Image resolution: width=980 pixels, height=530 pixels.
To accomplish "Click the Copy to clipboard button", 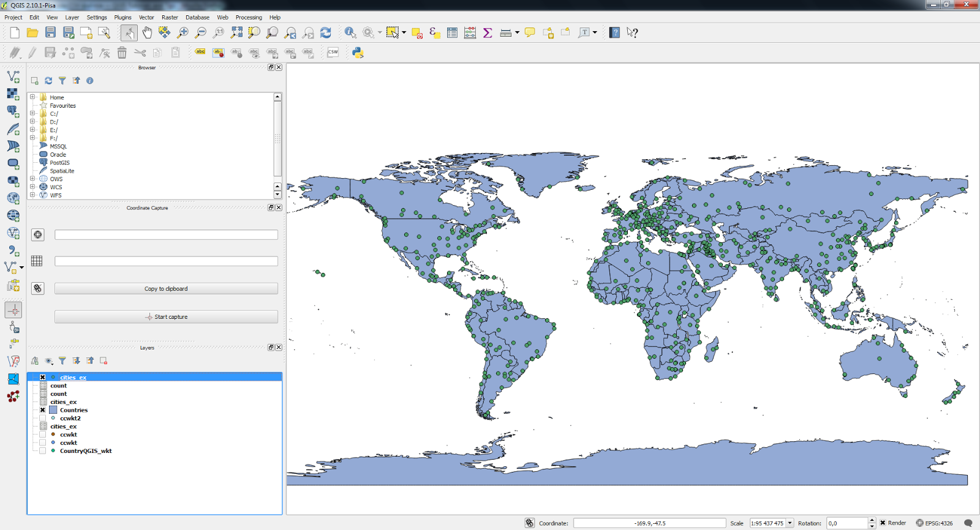I will [166, 289].
